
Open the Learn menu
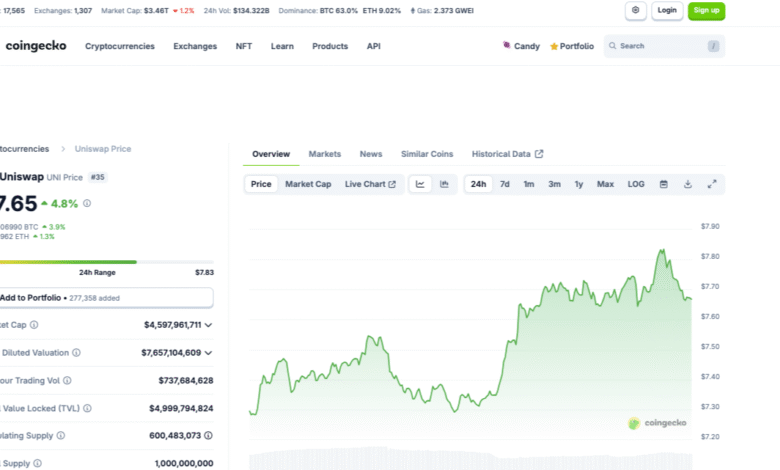(x=282, y=46)
